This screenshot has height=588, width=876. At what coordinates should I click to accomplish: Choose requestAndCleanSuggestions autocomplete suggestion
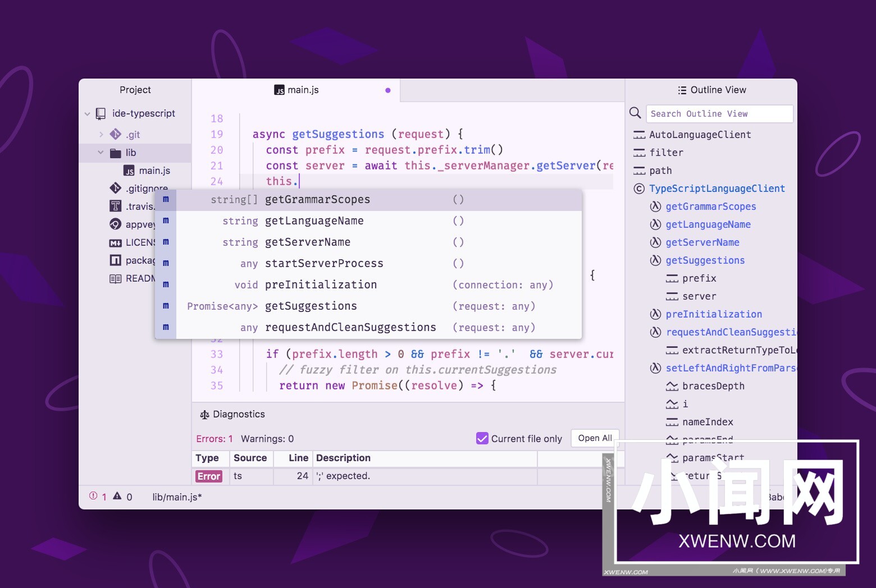coord(368,328)
